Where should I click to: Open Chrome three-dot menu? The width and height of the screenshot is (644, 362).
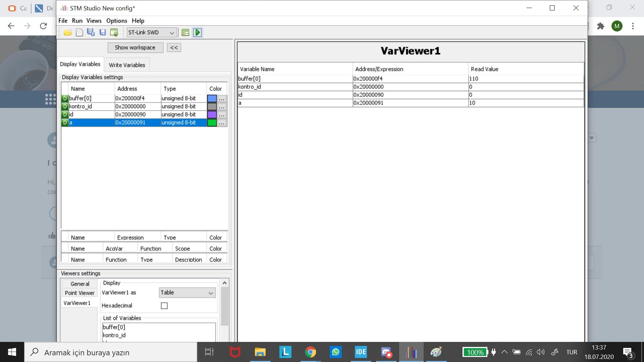(633, 26)
